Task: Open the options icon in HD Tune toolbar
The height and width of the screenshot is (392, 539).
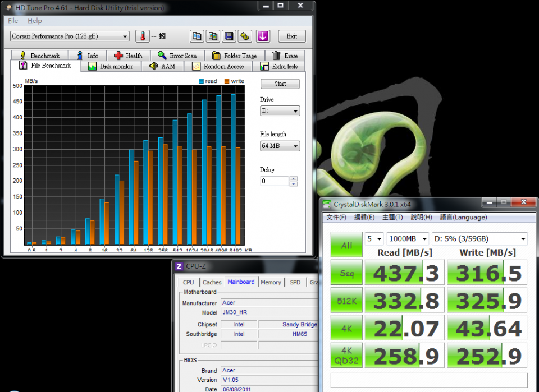Action: [x=245, y=36]
